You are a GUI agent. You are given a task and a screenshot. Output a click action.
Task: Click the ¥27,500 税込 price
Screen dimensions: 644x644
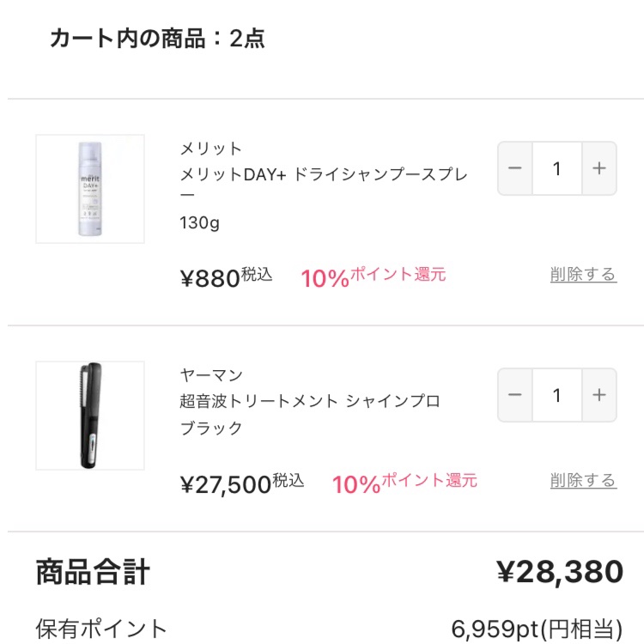pos(242,483)
